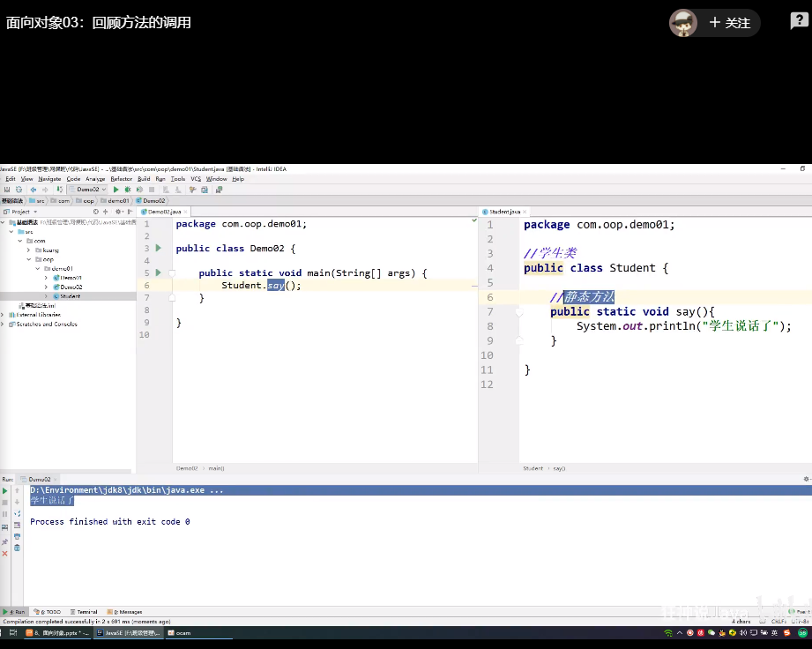The width and height of the screenshot is (812, 649).
Task: Click the Project panel settings gear icon
Action: point(119,212)
